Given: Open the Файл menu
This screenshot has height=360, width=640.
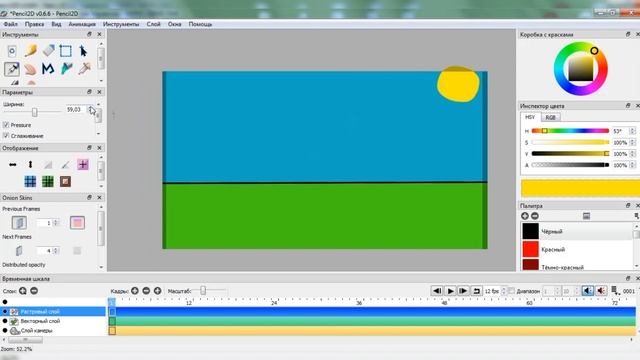Looking at the screenshot, I should [x=10, y=24].
